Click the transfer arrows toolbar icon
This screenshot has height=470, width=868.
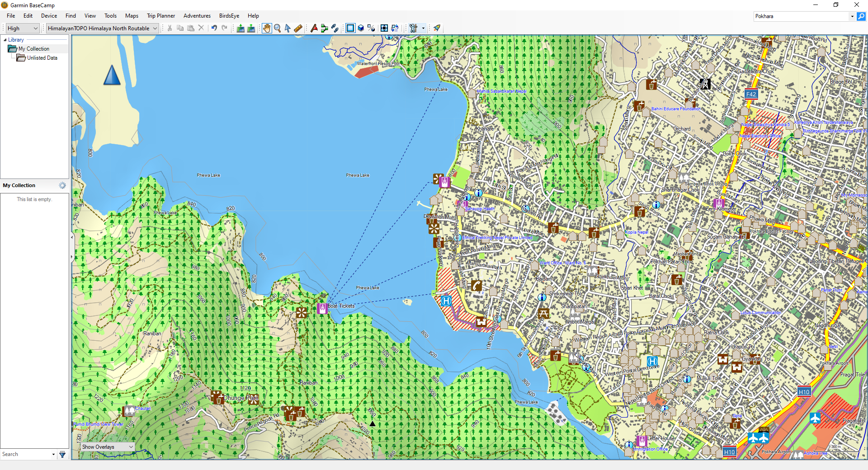click(395, 28)
